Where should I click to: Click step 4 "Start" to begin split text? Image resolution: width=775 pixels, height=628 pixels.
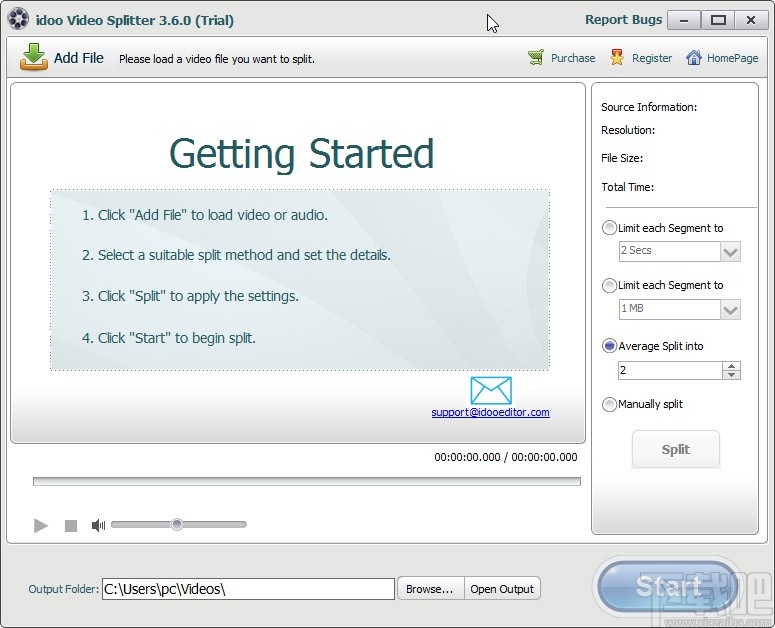(169, 338)
